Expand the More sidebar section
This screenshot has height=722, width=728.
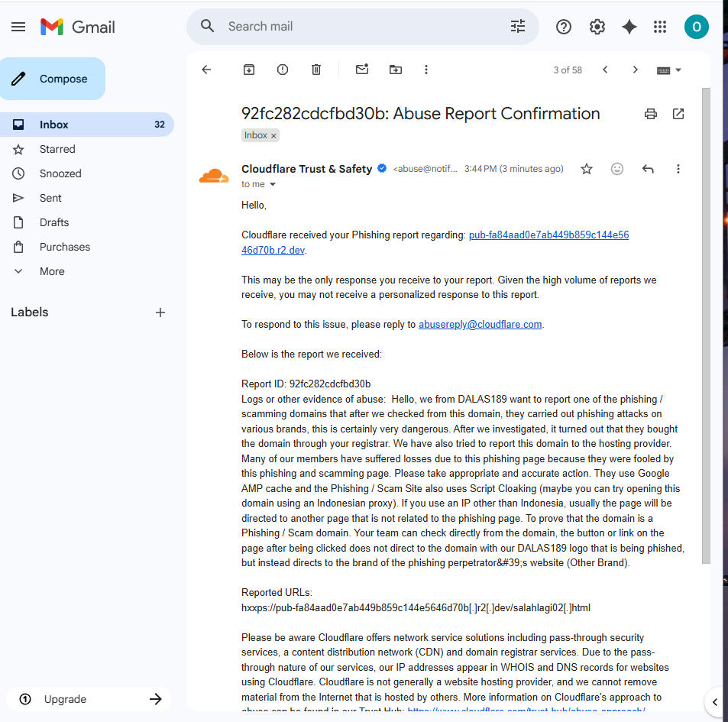point(87,271)
